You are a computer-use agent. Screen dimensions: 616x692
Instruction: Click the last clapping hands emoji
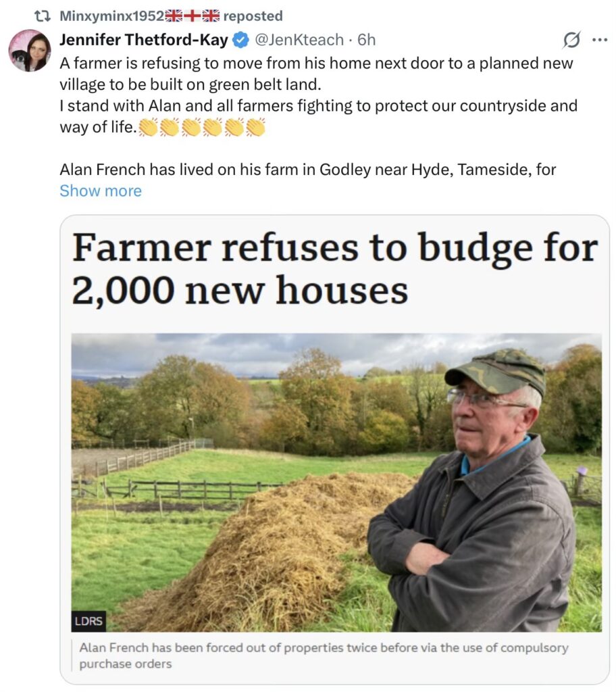click(x=255, y=127)
